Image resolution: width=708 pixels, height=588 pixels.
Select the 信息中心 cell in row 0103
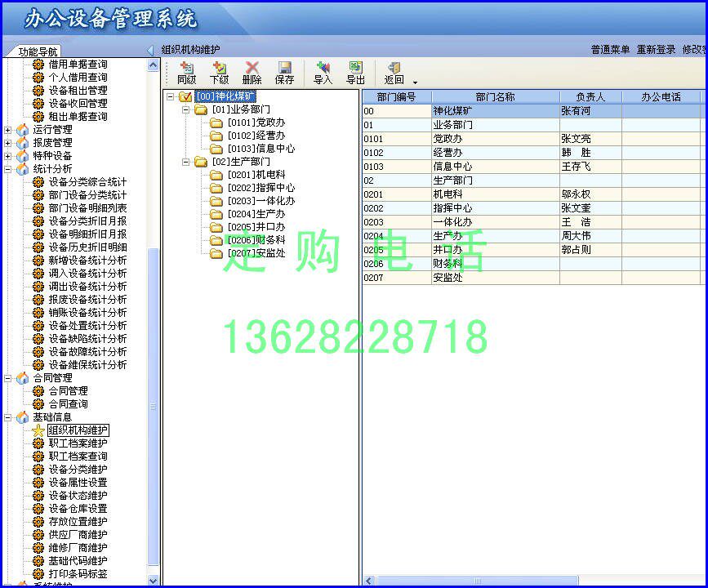496,167
